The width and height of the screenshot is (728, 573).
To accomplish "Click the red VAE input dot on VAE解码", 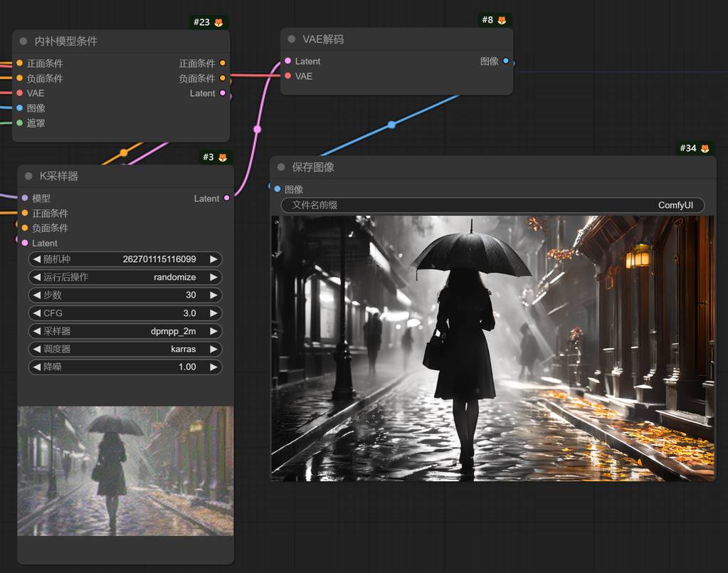I will tap(287, 76).
